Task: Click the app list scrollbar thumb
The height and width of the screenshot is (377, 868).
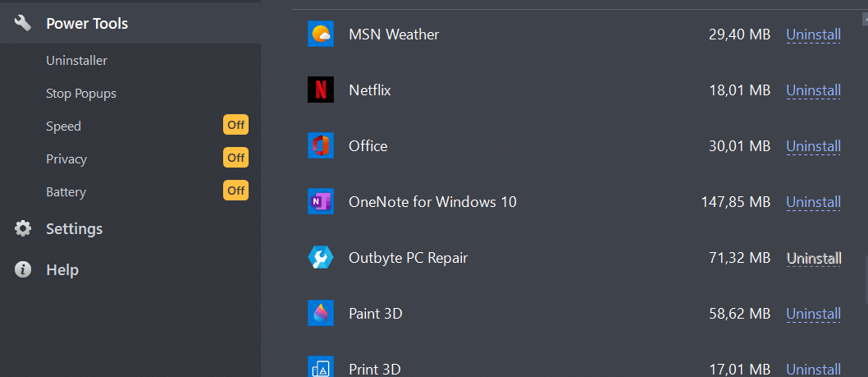Action: pyautogui.click(x=866, y=279)
